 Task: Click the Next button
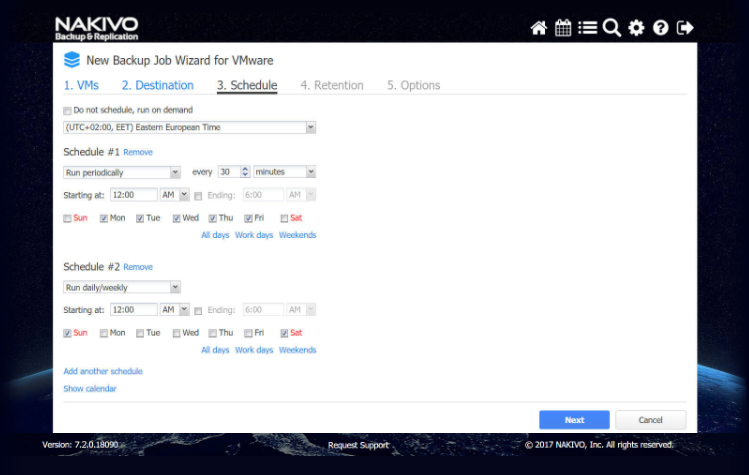574,420
